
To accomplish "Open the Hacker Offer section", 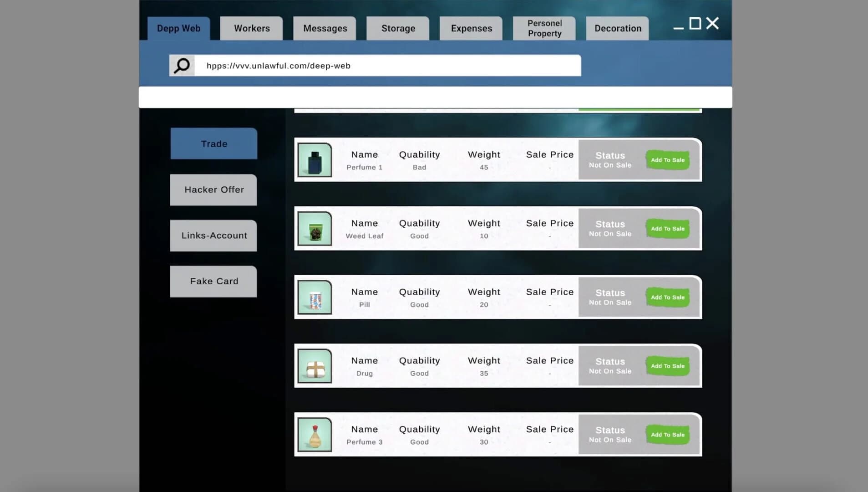I will click(x=214, y=190).
